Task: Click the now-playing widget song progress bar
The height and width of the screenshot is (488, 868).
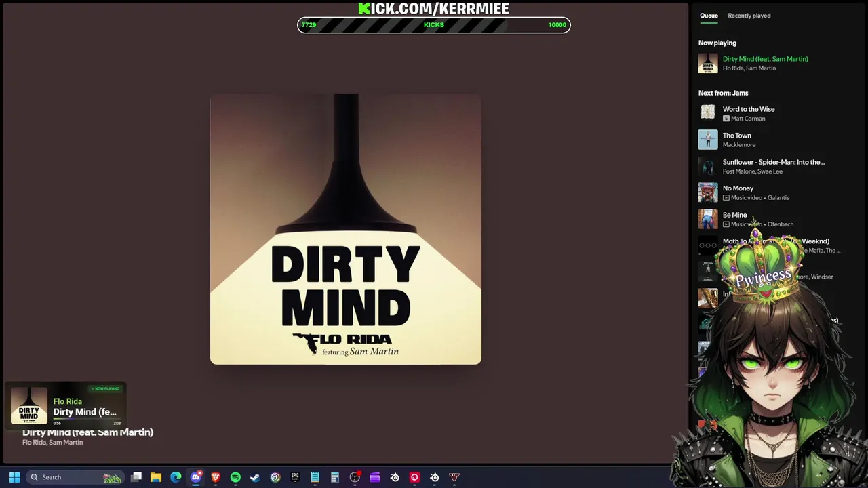Action: click(x=87, y=420)
